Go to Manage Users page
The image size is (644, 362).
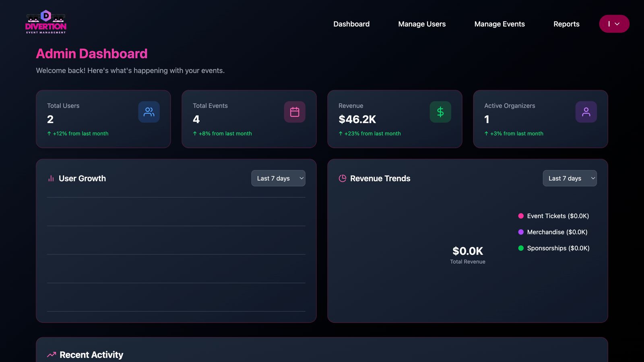[422, 24]
